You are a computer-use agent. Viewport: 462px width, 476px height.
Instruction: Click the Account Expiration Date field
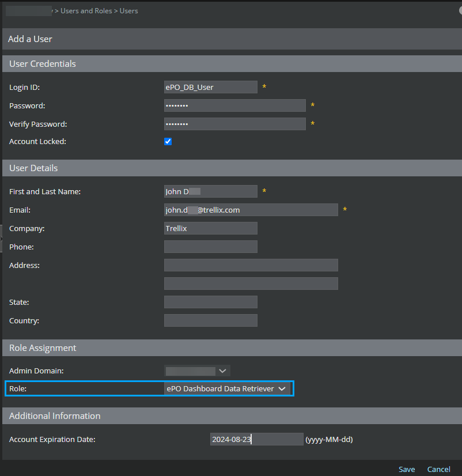[x=257, y=439]
